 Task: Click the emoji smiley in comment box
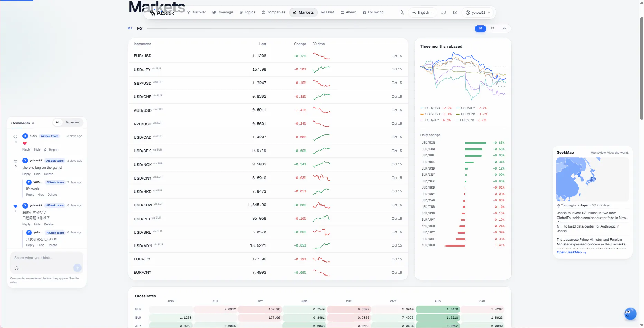click(x=17, y=268)
